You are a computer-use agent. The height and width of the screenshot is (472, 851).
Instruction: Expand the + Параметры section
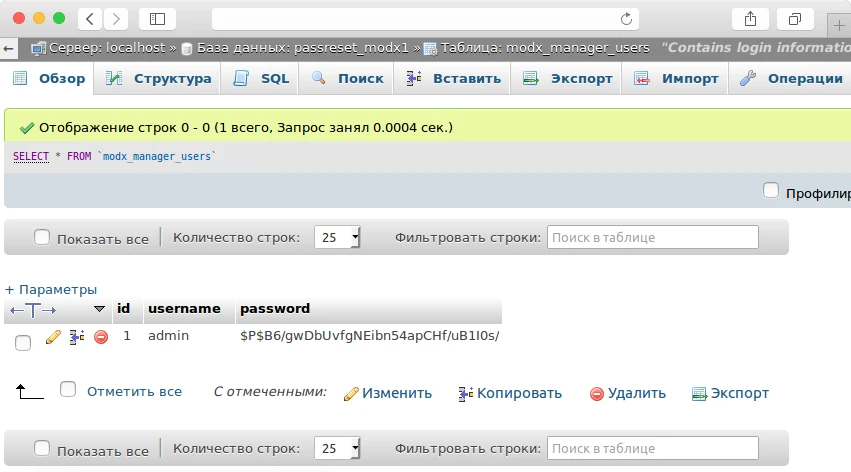click(50, 290)
